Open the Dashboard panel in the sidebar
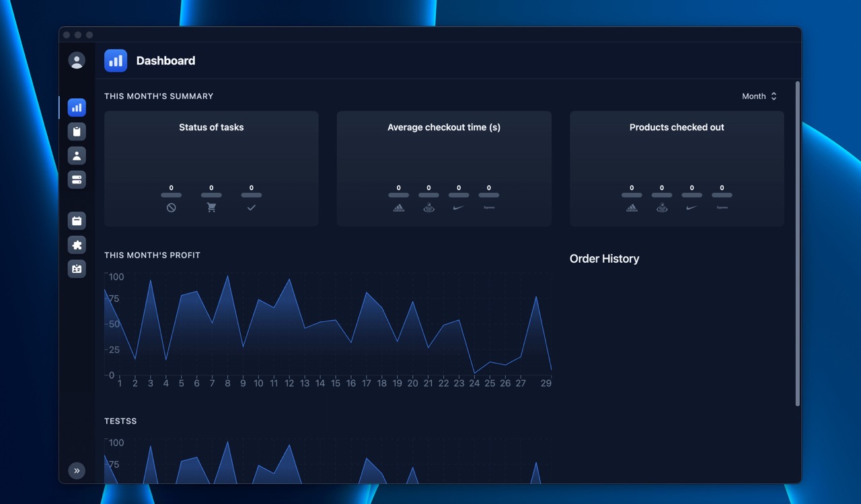 tap(77, 108)
